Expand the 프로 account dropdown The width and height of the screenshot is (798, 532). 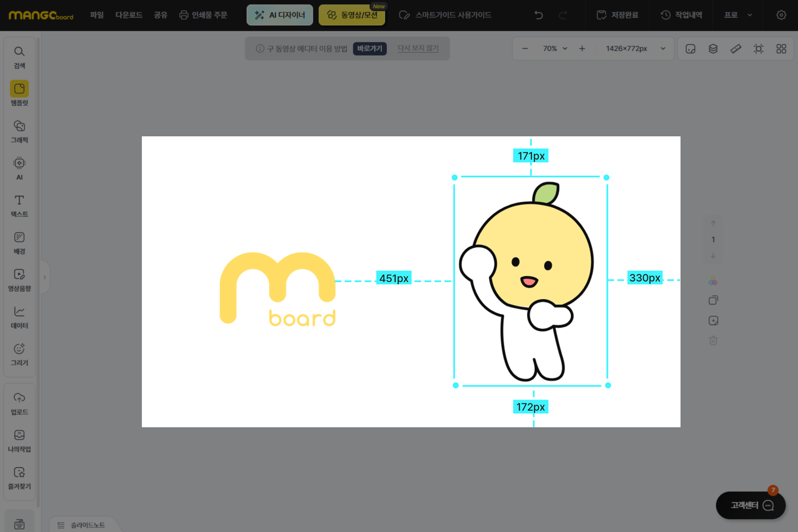pos(738,15)
